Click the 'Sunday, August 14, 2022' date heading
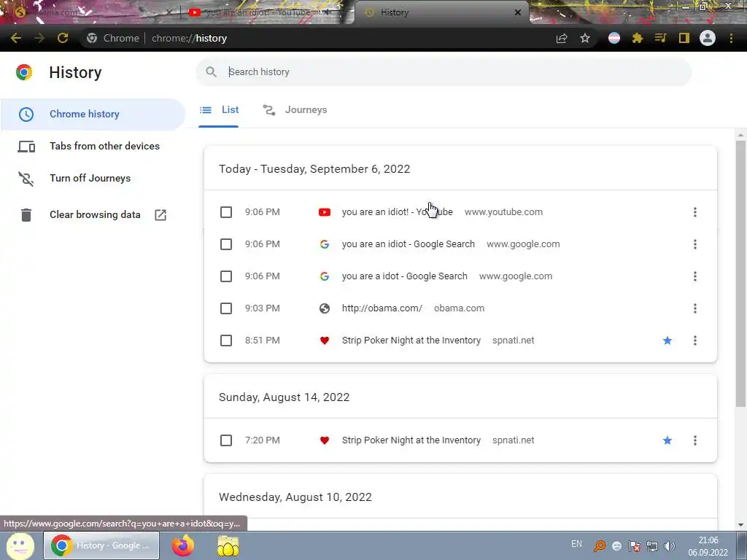This screenshot has width=747, height=560. tap(284, 397)
